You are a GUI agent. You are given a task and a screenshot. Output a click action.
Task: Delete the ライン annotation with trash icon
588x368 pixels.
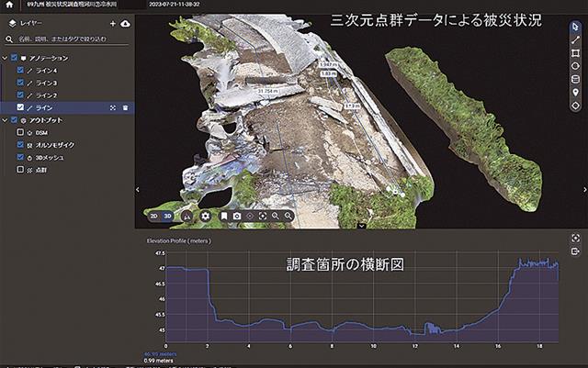point(125,108)
